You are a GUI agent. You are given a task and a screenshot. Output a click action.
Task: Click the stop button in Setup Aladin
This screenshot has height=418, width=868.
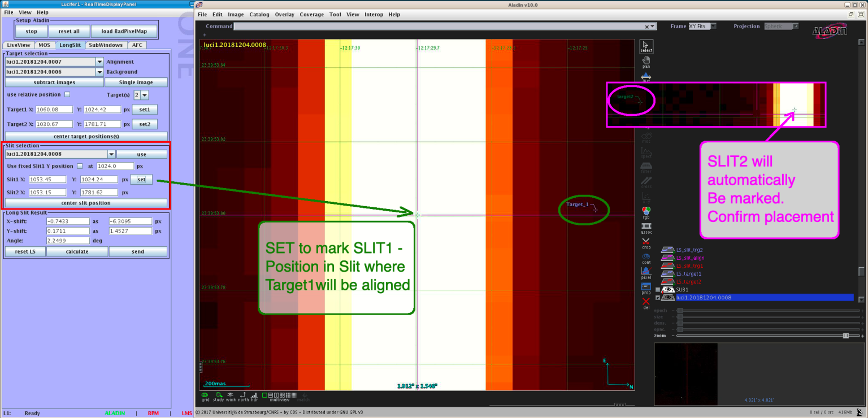pos(32,31)
